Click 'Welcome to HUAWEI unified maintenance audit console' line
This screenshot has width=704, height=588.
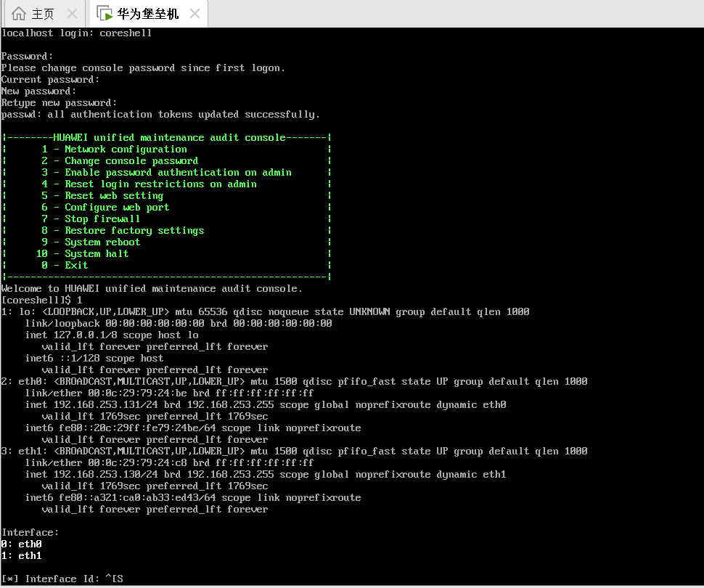click(152, 288)
